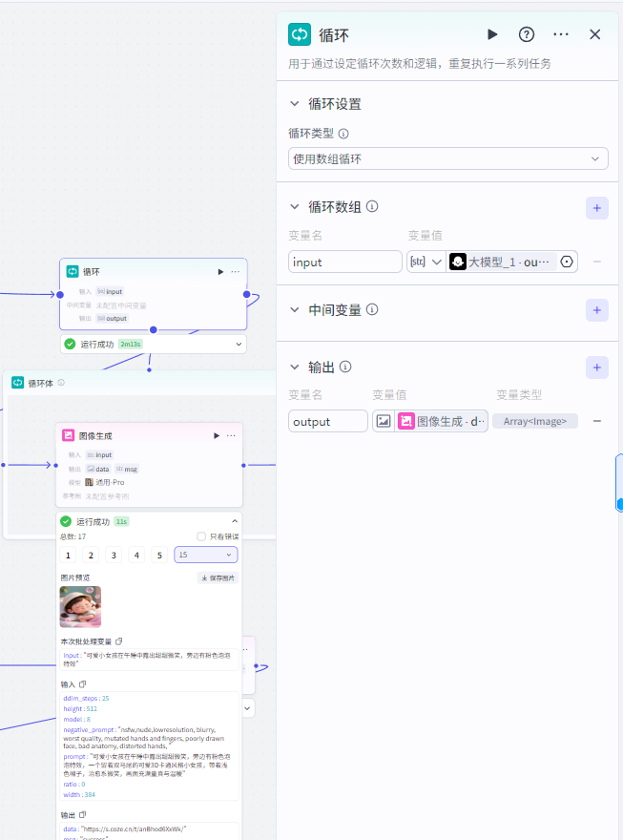
Task: Go to batch result page 5
Action: pyautogui.click(x=159, y=555)
